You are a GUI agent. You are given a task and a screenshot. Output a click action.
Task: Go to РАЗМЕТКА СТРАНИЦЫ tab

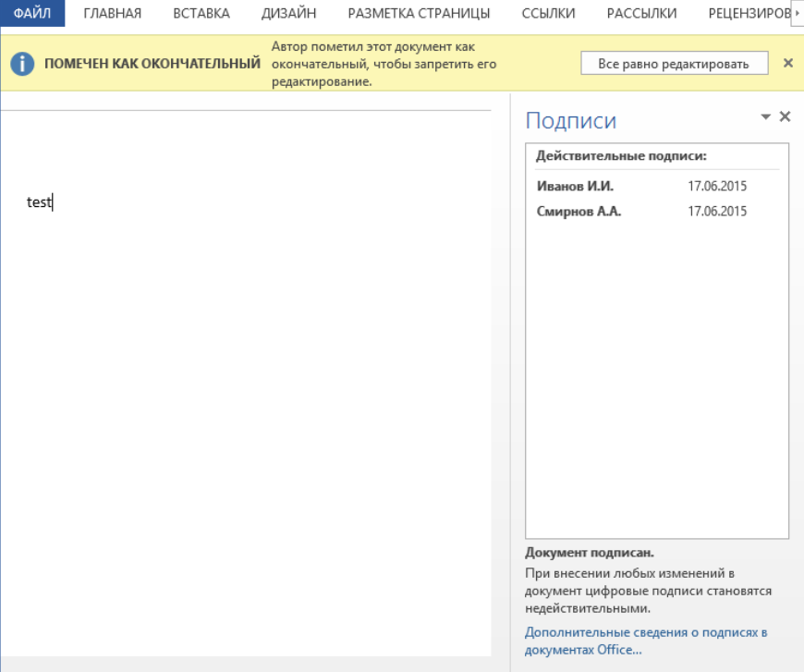click(x=419, y=13)
